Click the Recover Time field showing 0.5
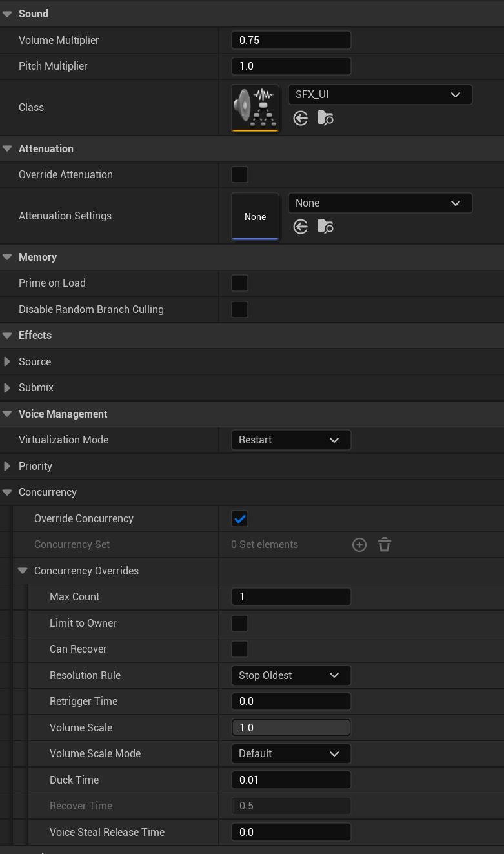 point(291,806)
